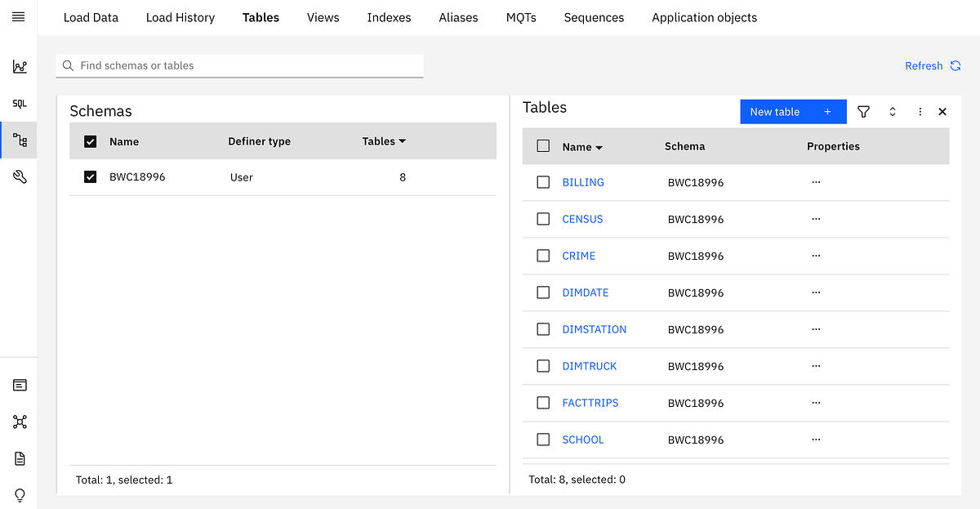Open the FACTTRIPS table link
Image resolution: width=980 pixels, height=509 pixels.
pyautogui.click(x=590, y=403)
